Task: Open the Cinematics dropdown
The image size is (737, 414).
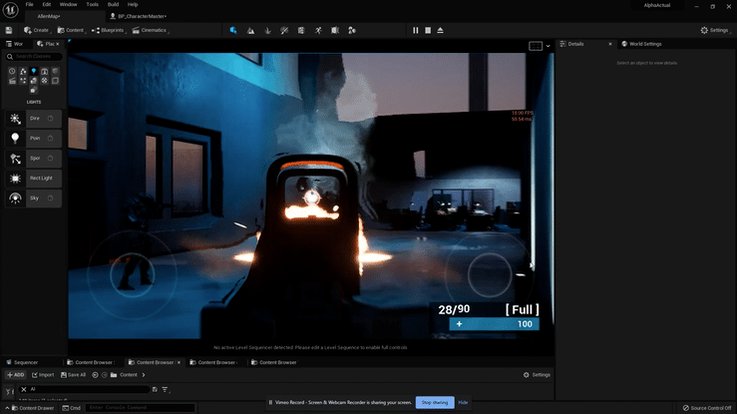Action: pos(150,30)
